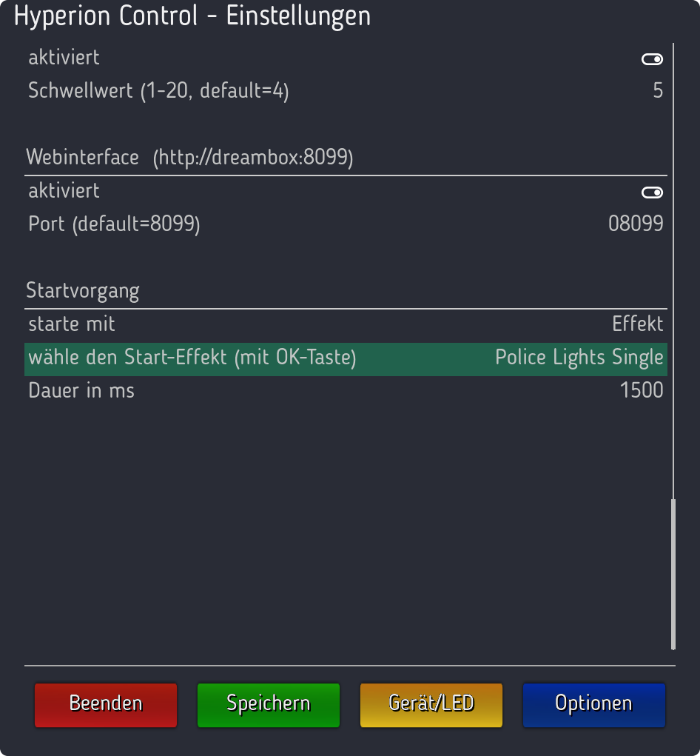Select the Port (default=8099) label
This screenshot has height=756, width=700.
114,224
